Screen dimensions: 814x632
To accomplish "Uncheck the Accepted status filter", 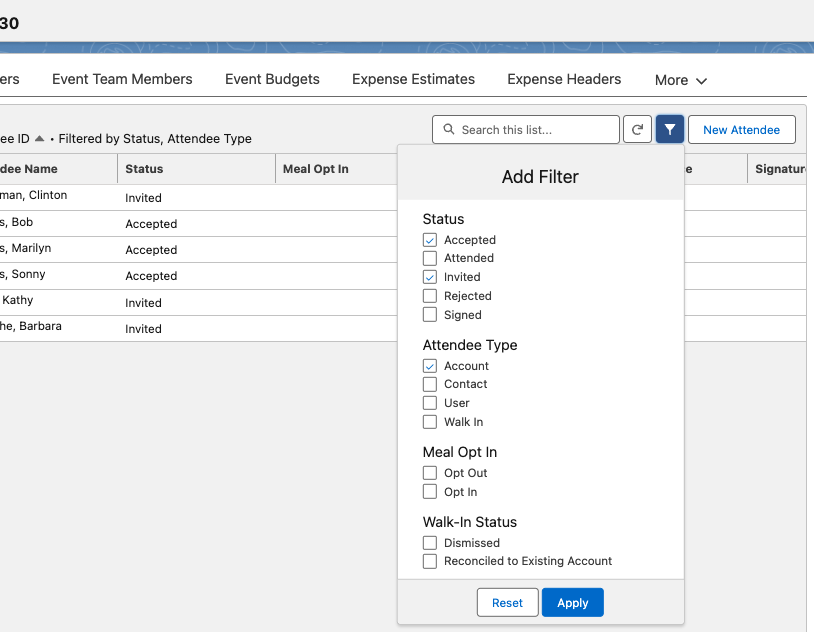I will coord(430,240).
